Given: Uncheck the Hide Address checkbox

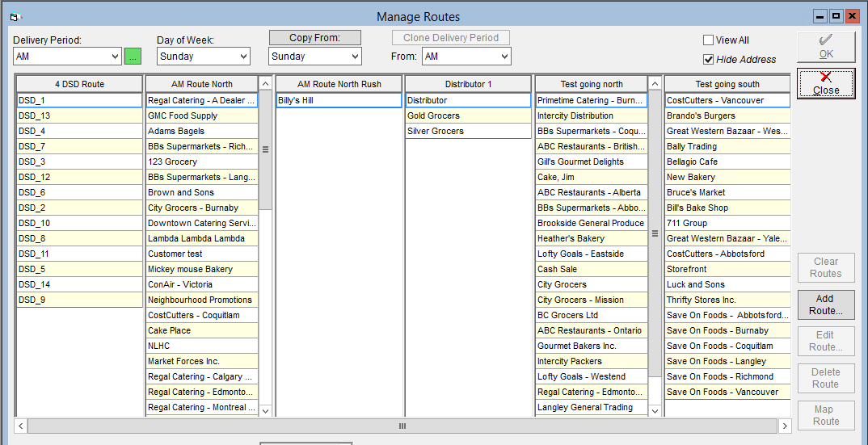Looking at the screenshot, I should [x=708, y=59].
